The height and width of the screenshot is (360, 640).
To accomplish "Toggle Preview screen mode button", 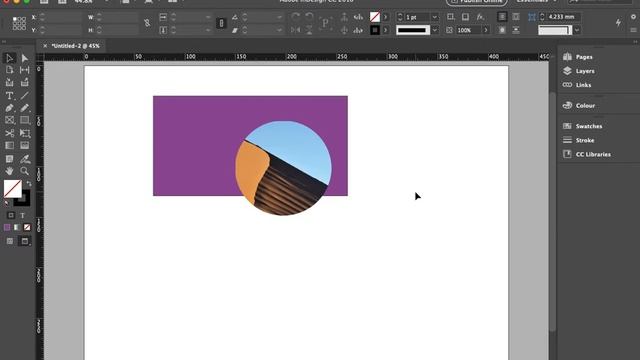I will click(x=24, y=241).
